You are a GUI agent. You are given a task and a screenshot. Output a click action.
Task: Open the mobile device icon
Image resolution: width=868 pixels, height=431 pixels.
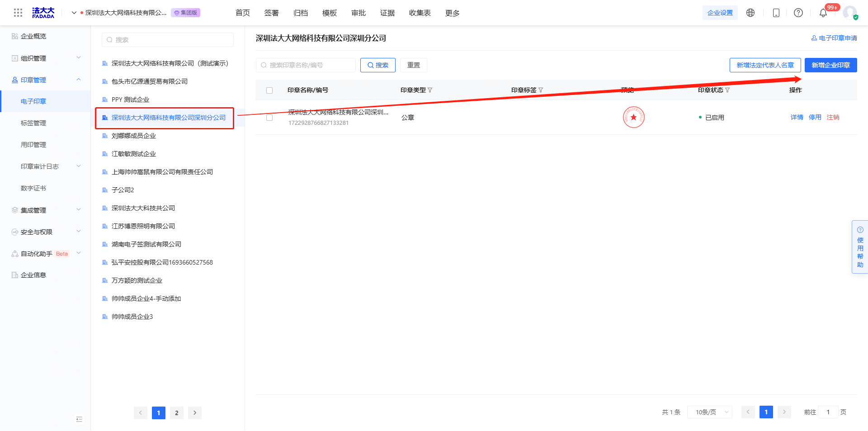click(x=776, y=13)
